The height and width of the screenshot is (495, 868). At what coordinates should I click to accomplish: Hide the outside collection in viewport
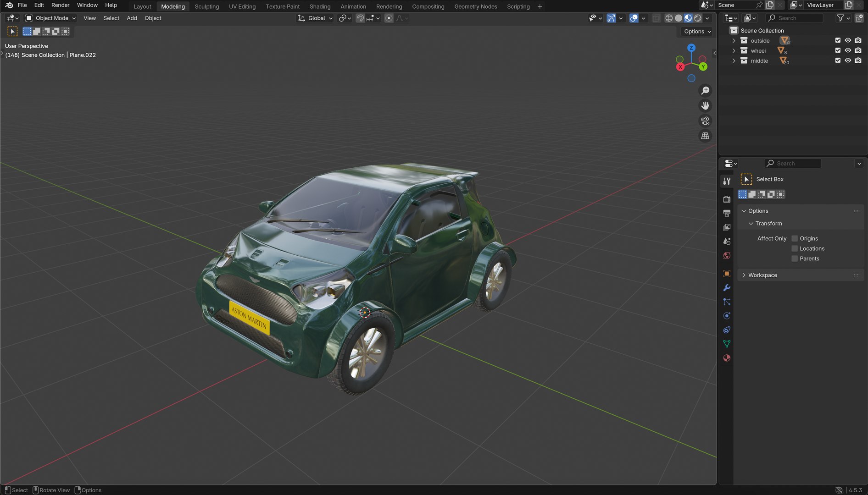[848, 40]
